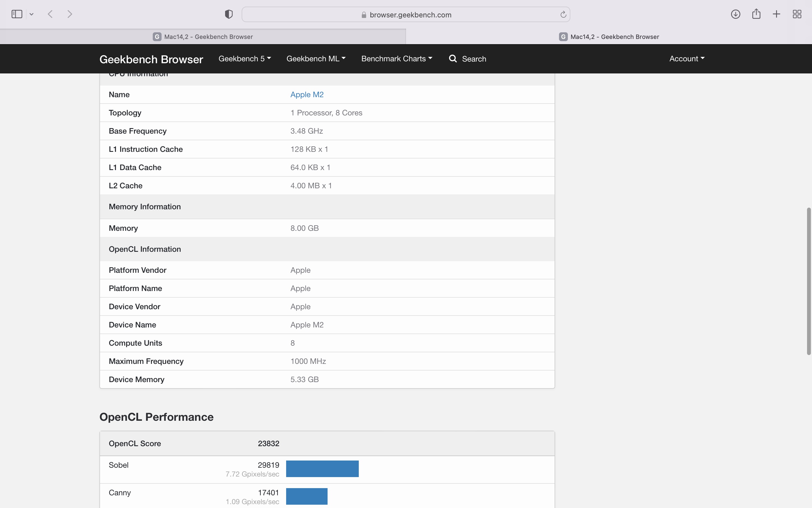Image resolution: width=812 pixels, height=508 pixels.
Task: Click the 'L1 Instruction Cache' row label
Action: 146,149
